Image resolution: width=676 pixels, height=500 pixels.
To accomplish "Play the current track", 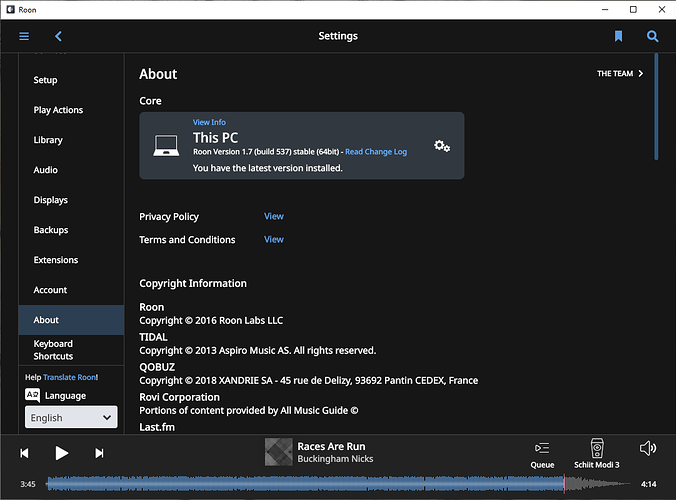I will pyautogui.click(x=62, y=453).
